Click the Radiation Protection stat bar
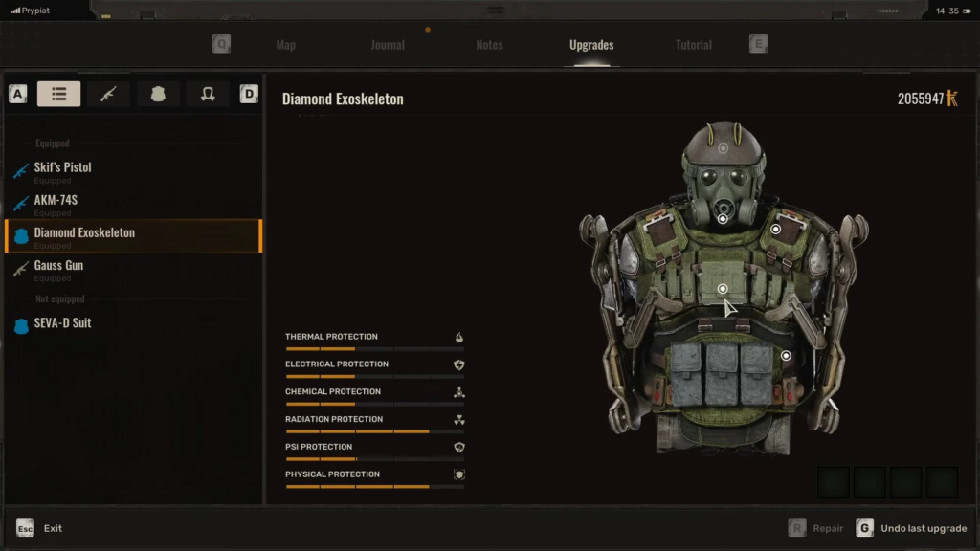The image size is (980, 551). click(374, 431)
